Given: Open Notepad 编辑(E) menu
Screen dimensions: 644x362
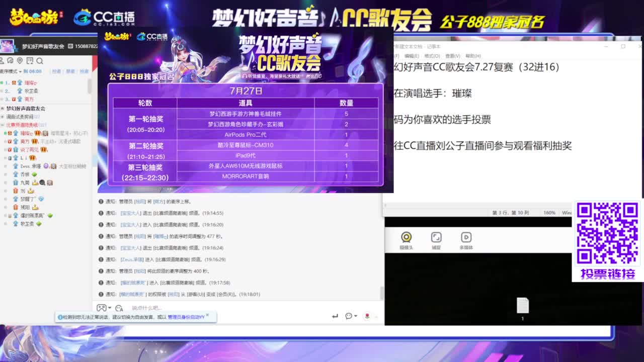Looking at the screenshot, I should point(412,56).
